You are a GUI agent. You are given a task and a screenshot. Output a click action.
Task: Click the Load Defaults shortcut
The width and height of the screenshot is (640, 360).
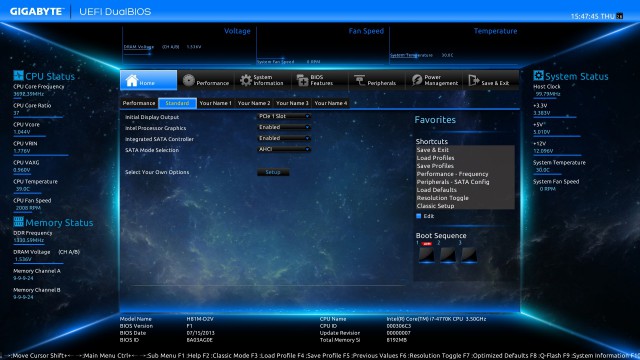(437, 190)
